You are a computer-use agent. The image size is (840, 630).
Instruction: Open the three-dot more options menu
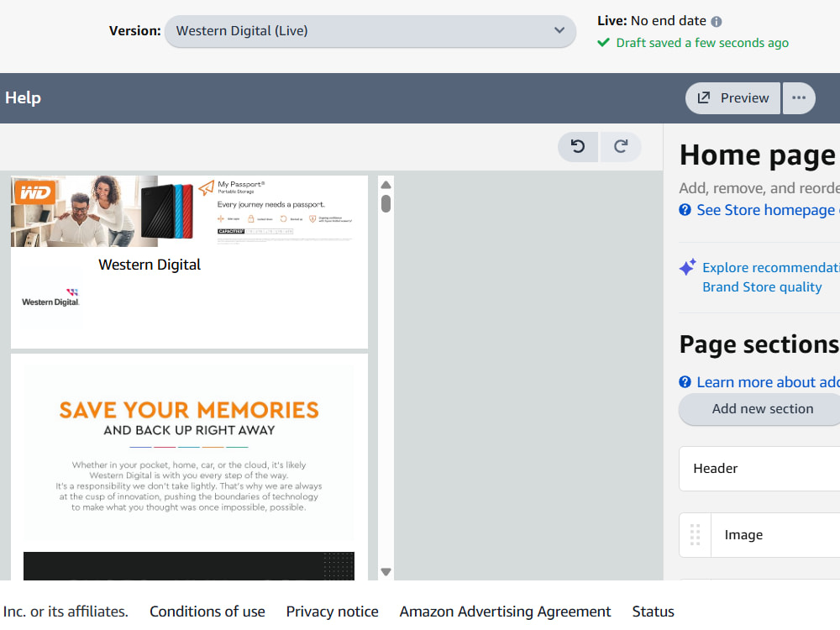tap(799, 98)
